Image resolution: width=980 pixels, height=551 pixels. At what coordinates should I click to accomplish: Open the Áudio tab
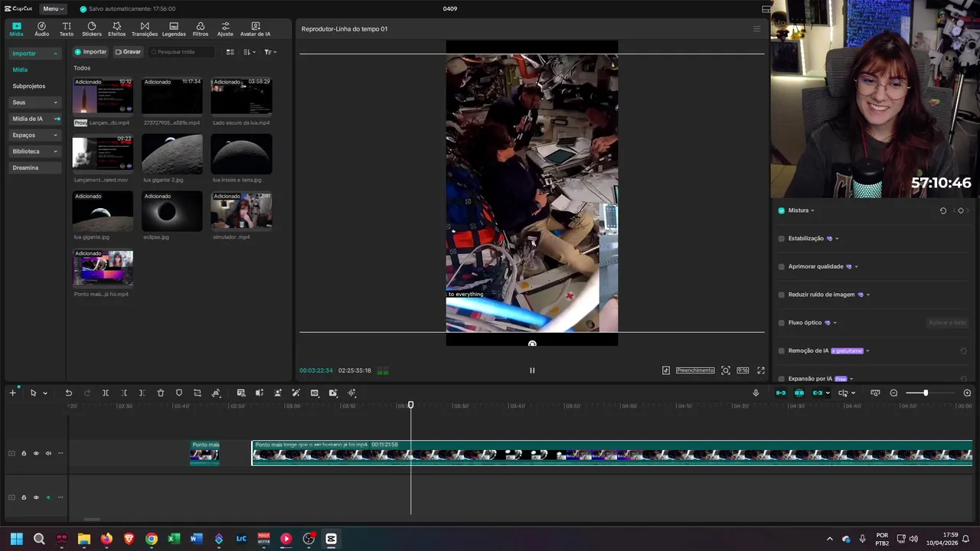[41, 29]
